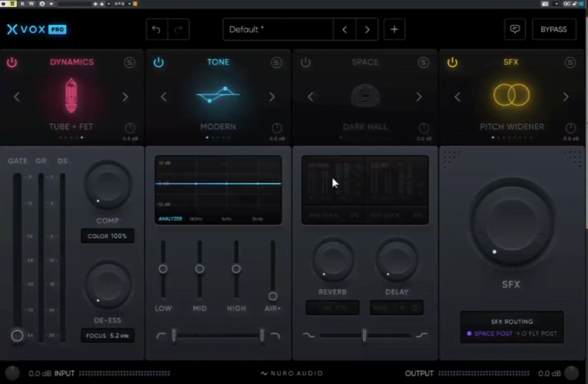Go to next Space model

coord(419,97)
